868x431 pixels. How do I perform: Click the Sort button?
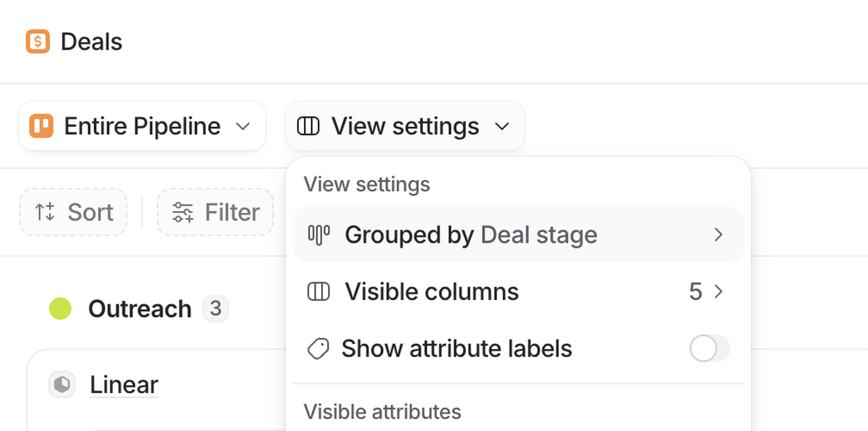[73, 212]
